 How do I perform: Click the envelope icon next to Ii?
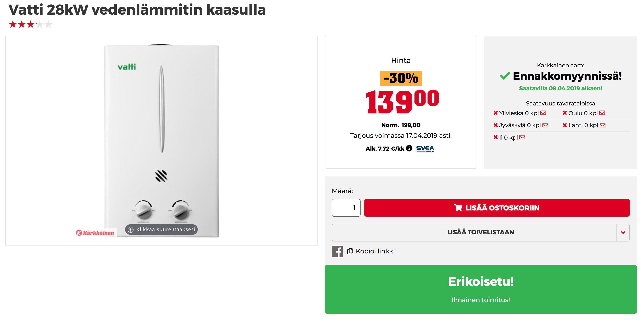[x=522, y=137]
